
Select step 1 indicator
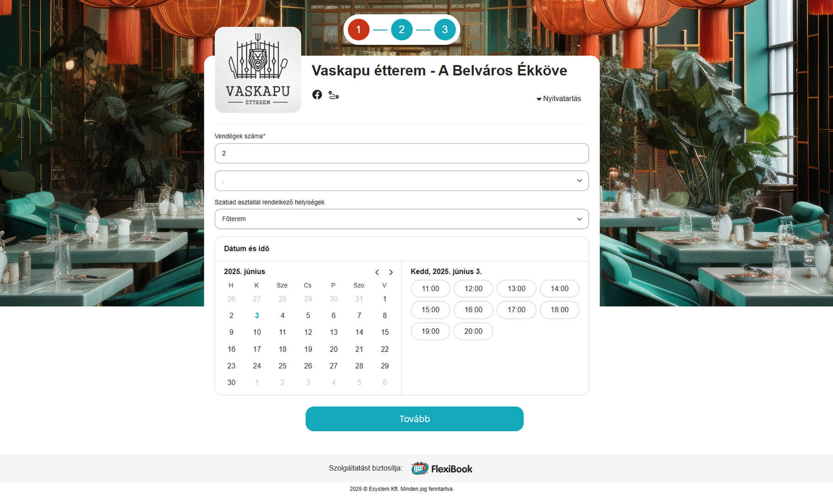click(358, 30)
